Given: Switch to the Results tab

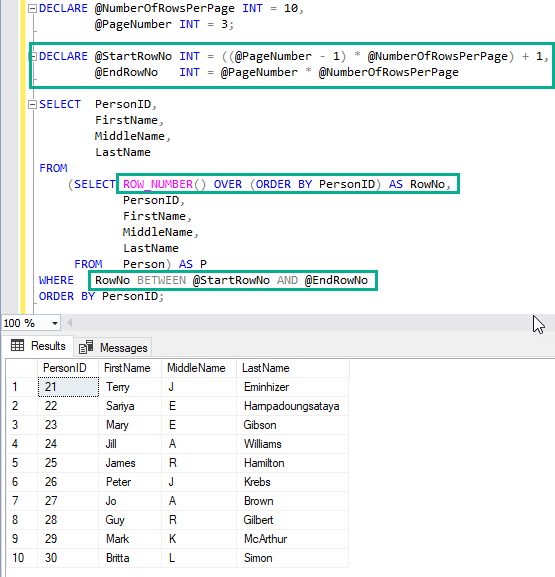Looking at the screenshot, I should point(38,346).
